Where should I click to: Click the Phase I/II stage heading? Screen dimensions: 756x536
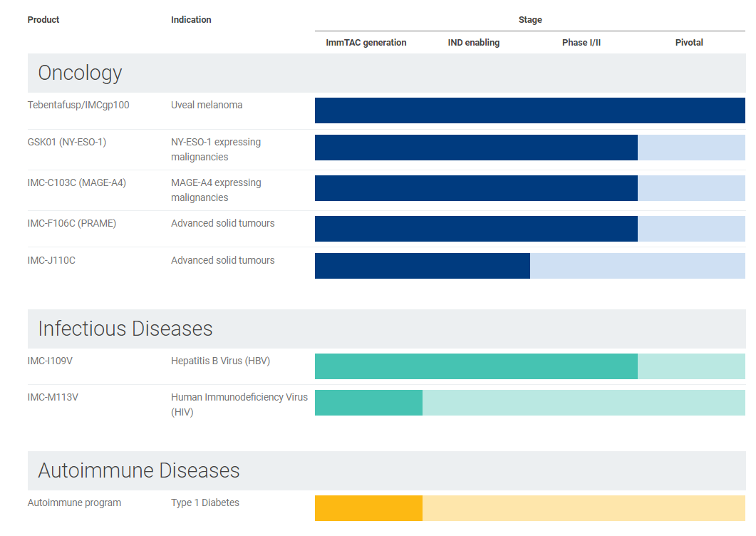pos(581,43)
